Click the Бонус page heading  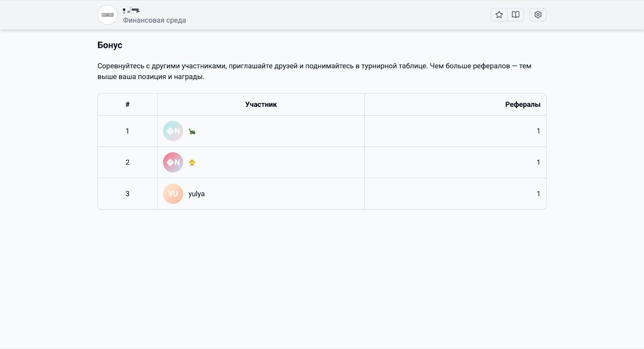click(x=110, y=45)
